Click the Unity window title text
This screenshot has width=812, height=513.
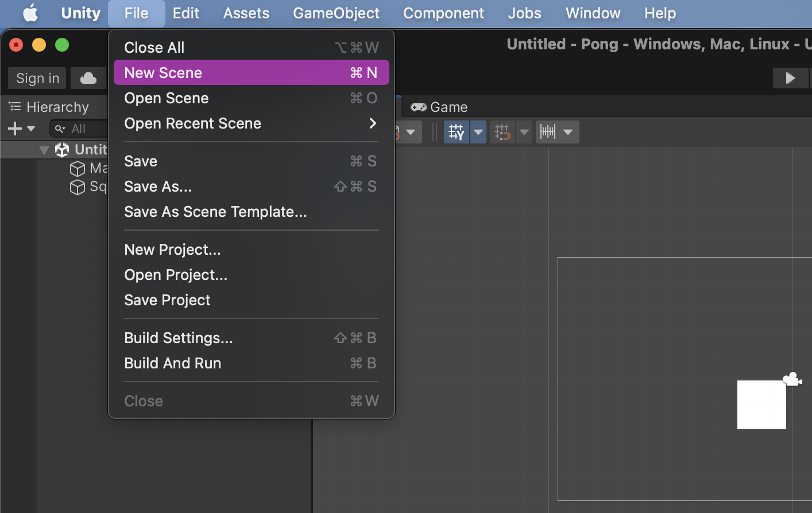coord(659,44)
